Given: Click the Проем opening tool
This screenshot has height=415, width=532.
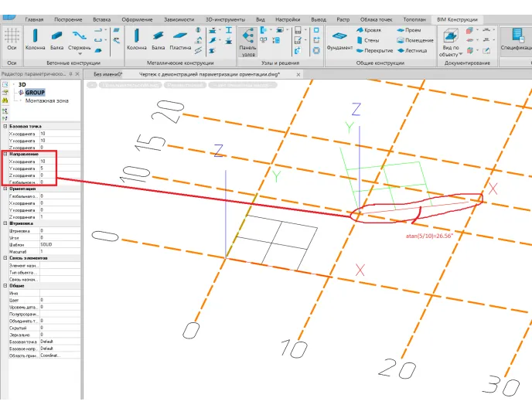Looking at the screenshot, I should (409, 30).
